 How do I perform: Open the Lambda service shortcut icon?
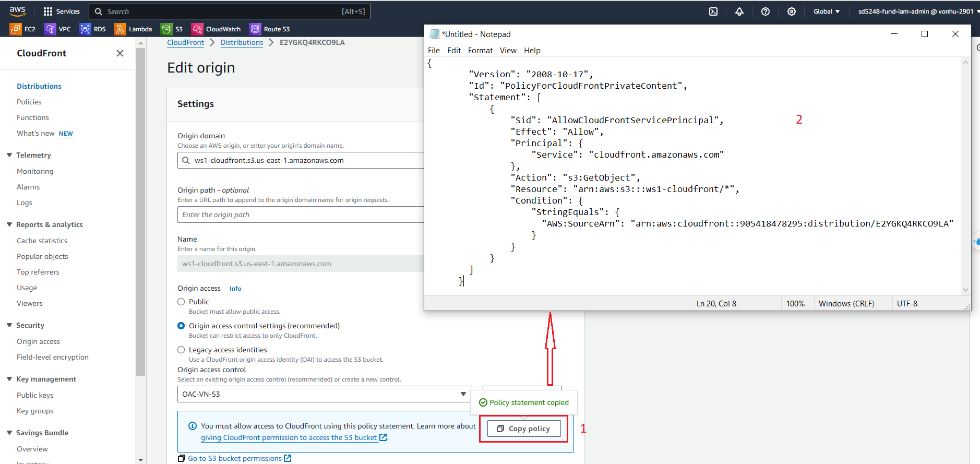[120, 29]
